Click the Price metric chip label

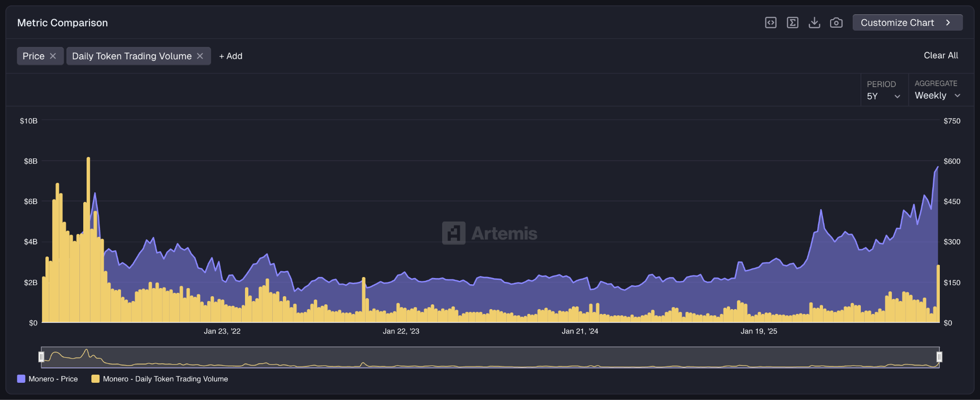[33, 56]
